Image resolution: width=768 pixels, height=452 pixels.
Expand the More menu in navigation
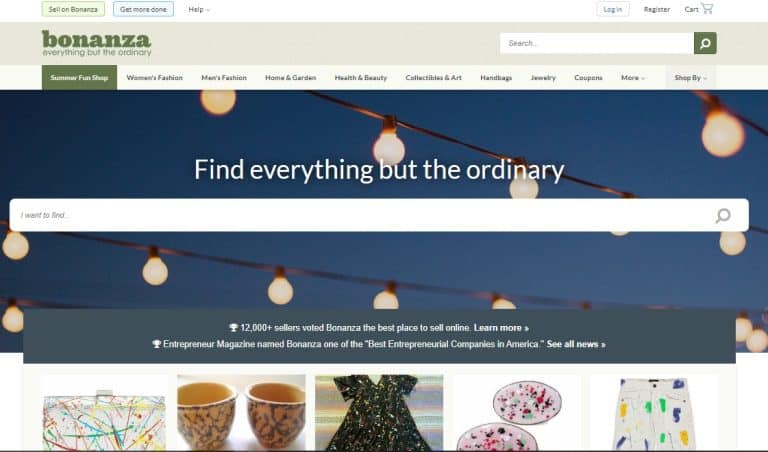632,77
